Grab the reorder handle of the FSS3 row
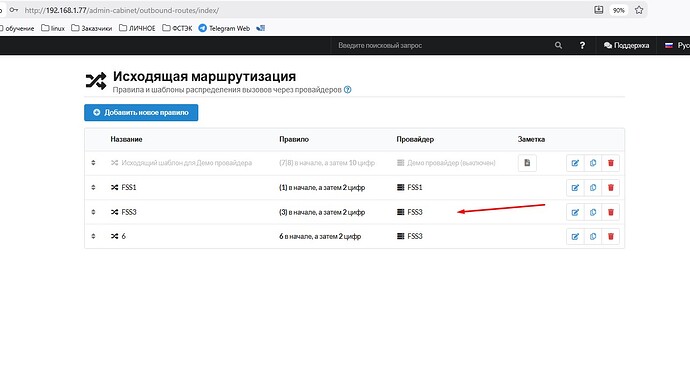The image size is (690, 375). 93,212
